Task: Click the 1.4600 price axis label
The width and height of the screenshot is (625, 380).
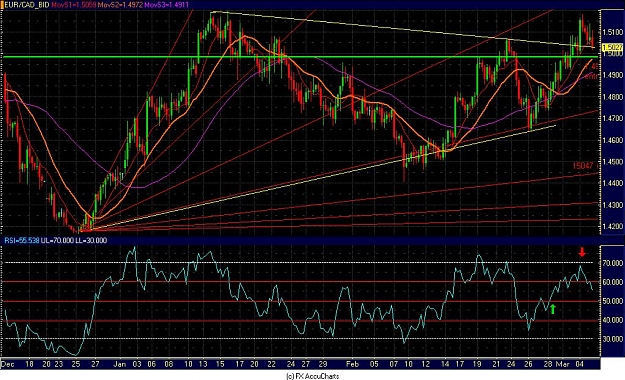Action: coord(613,140)
